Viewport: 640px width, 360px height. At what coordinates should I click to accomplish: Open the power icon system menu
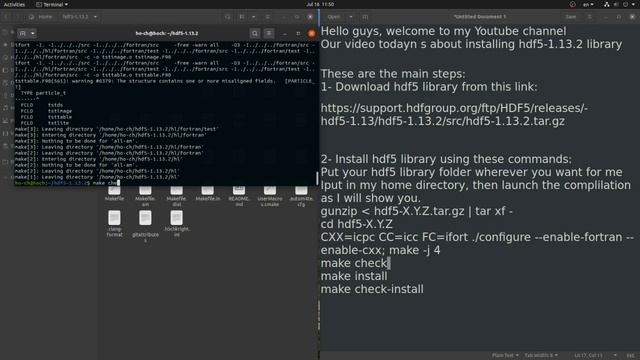click(x=626, y=4)
